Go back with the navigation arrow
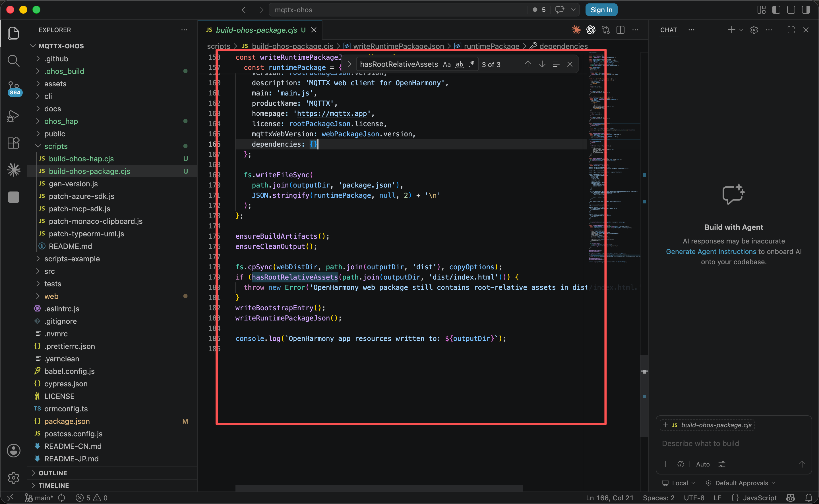Screen dimensions: 819x504 (x=245, y=10)
